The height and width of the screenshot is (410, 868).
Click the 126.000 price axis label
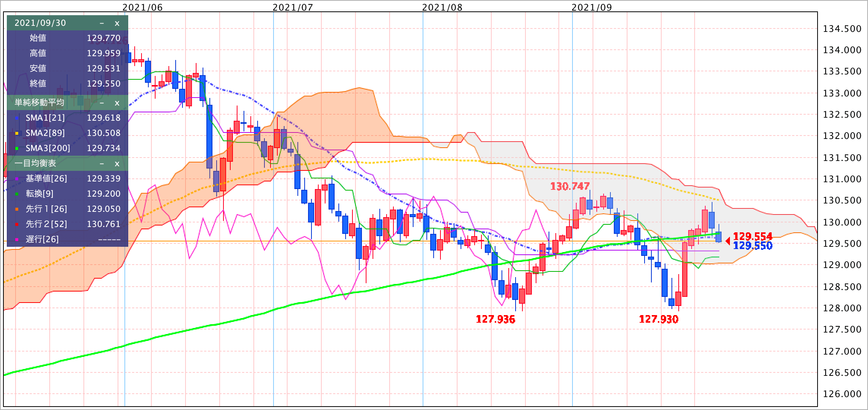click(842, 394)
